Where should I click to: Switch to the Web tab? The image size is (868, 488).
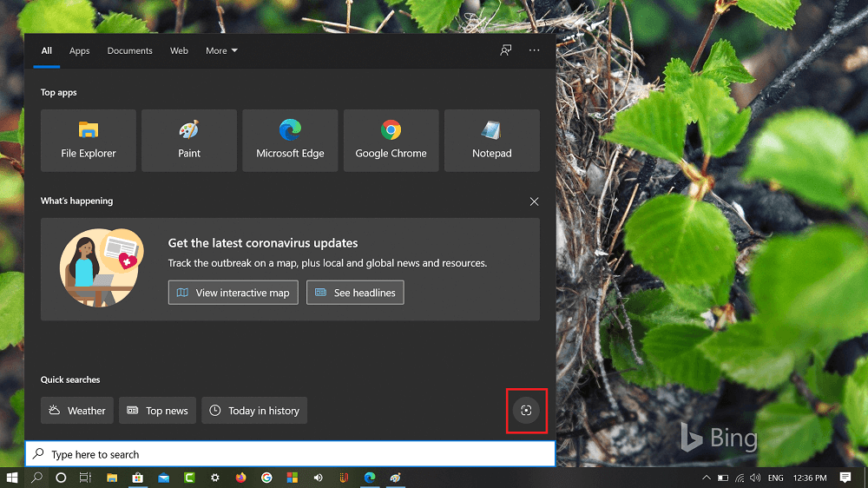tap(179, 50)
